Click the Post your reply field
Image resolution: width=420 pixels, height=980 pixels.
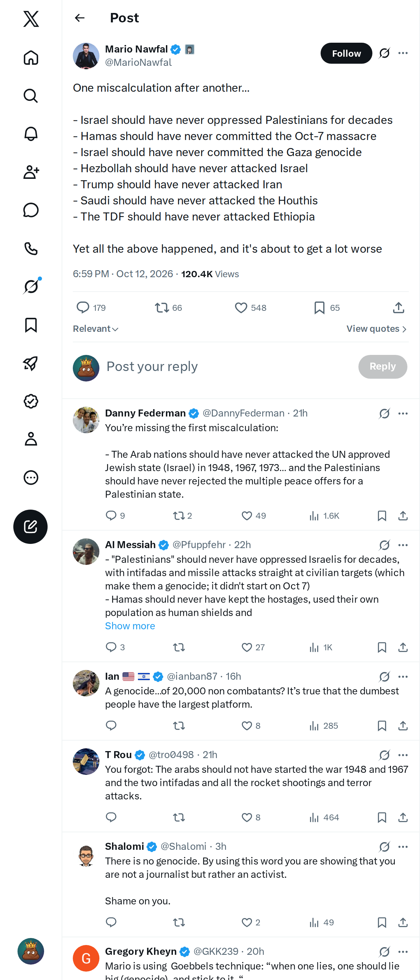(x=228, y=366)
